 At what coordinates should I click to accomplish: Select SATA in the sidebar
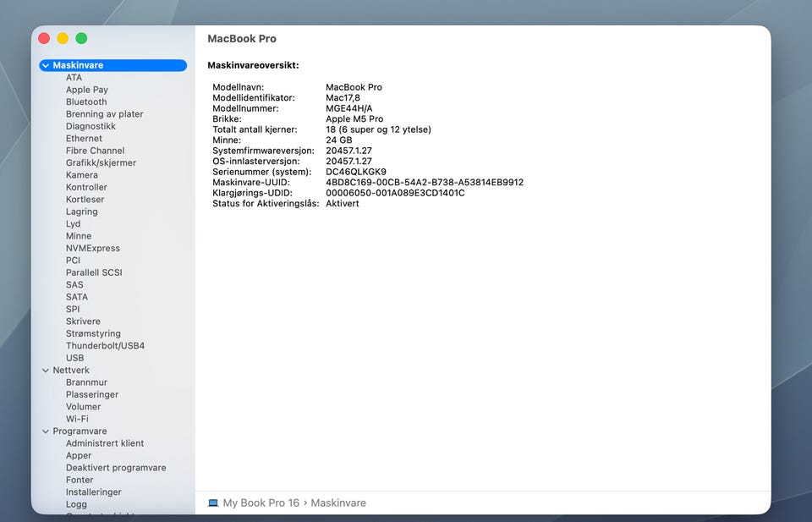[x=77, y=297]
